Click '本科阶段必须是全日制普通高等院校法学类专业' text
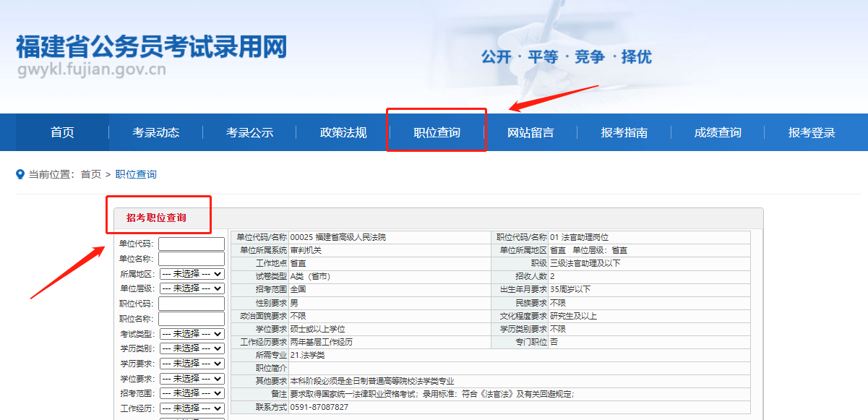Image resolution: width=868 pixels, height=420 pixels. (372, 381)
